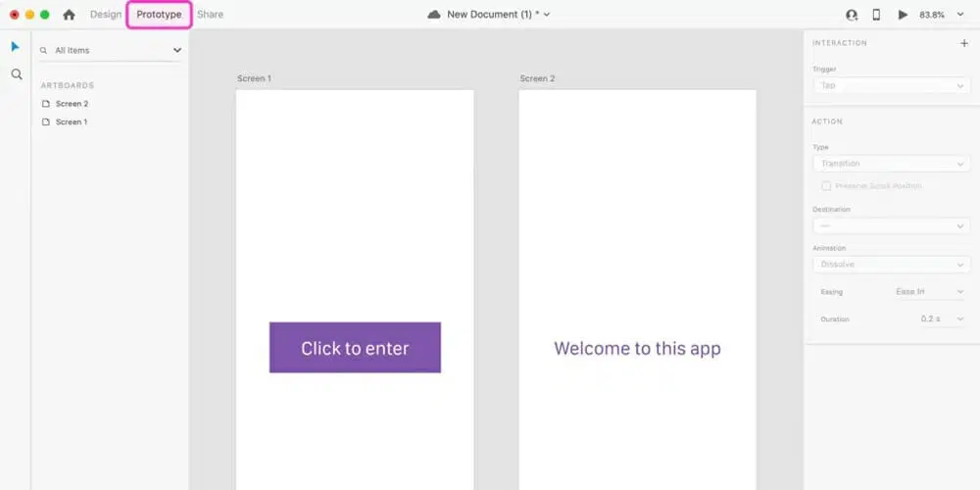
Task: Switch to the Design tab
Action: (x=106, y=15)
